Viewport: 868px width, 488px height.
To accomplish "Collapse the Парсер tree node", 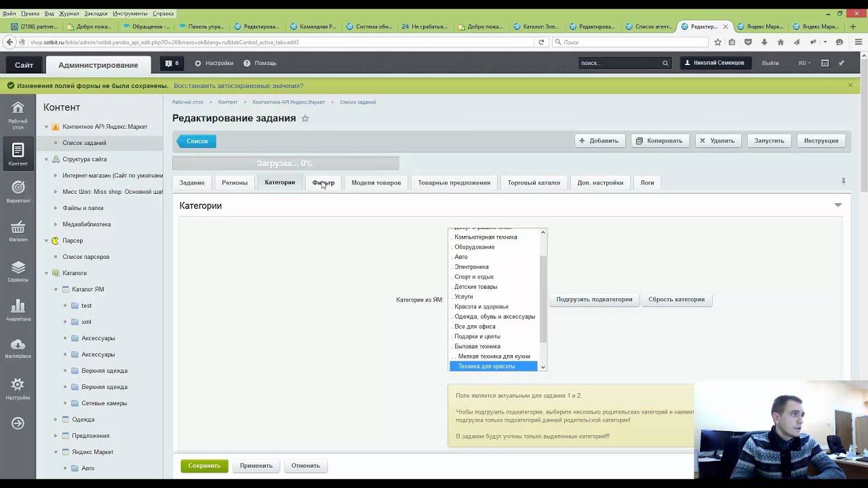I will [47, 241].
